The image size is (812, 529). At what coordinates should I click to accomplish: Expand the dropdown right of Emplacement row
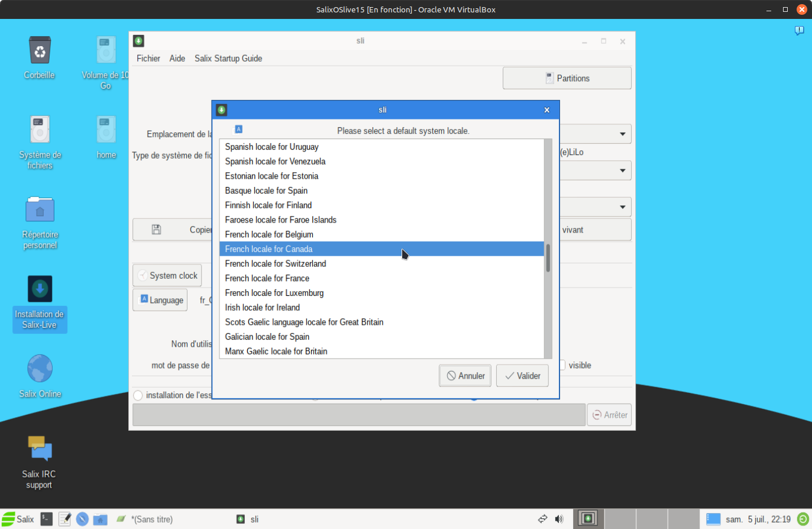coord(622,134)
